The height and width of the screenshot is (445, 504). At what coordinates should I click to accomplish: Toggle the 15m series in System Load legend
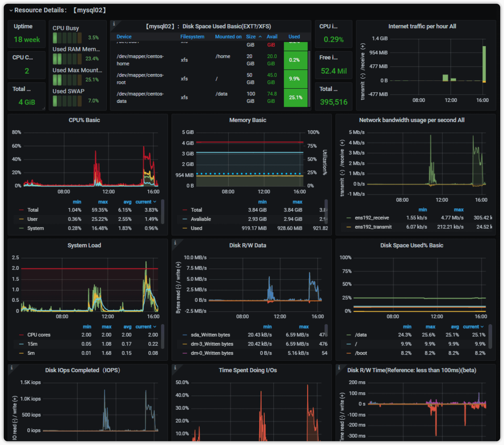pyautogui.click(x=32, y=344)
